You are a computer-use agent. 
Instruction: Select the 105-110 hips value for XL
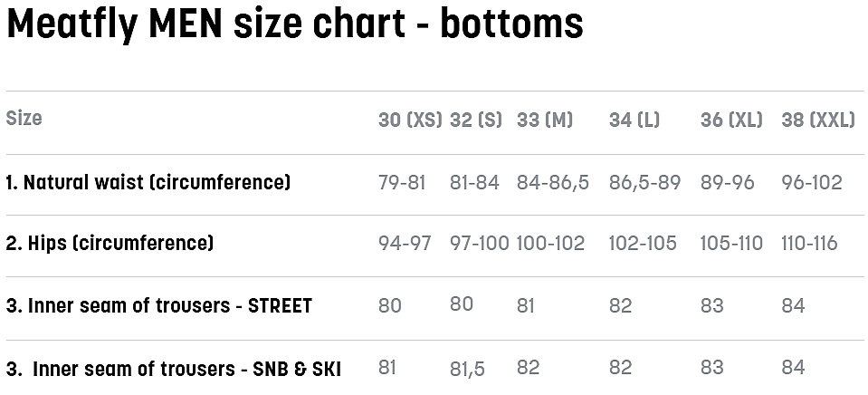731,243
